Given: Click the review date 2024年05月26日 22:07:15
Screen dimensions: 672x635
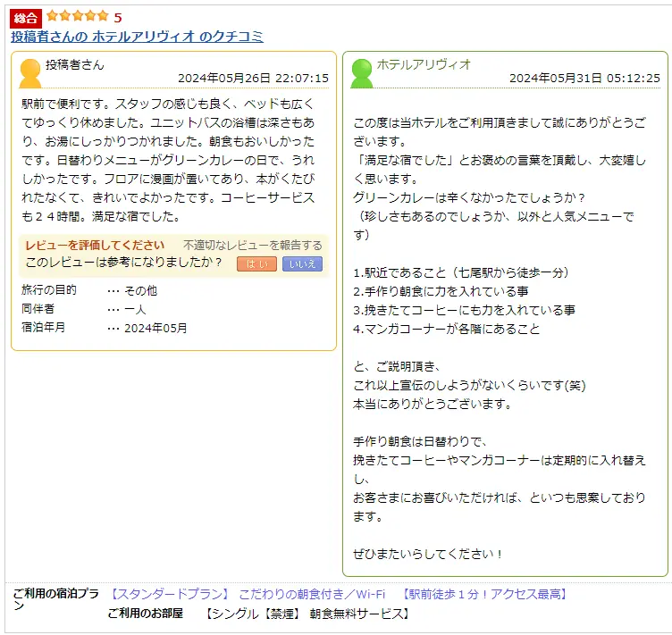Looking at the screenshot, I should pos(253,79).
